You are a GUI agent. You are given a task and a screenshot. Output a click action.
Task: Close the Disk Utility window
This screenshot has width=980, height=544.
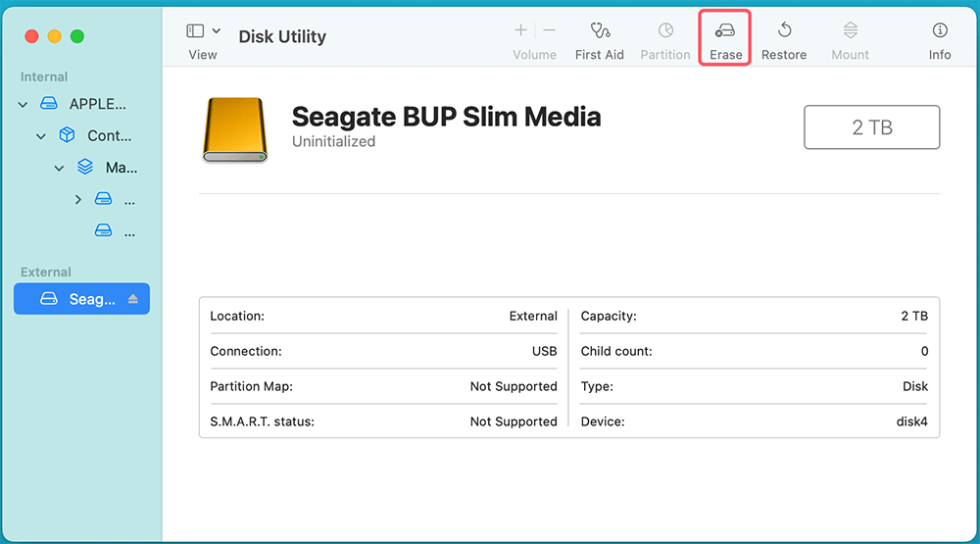click(32, 36)
